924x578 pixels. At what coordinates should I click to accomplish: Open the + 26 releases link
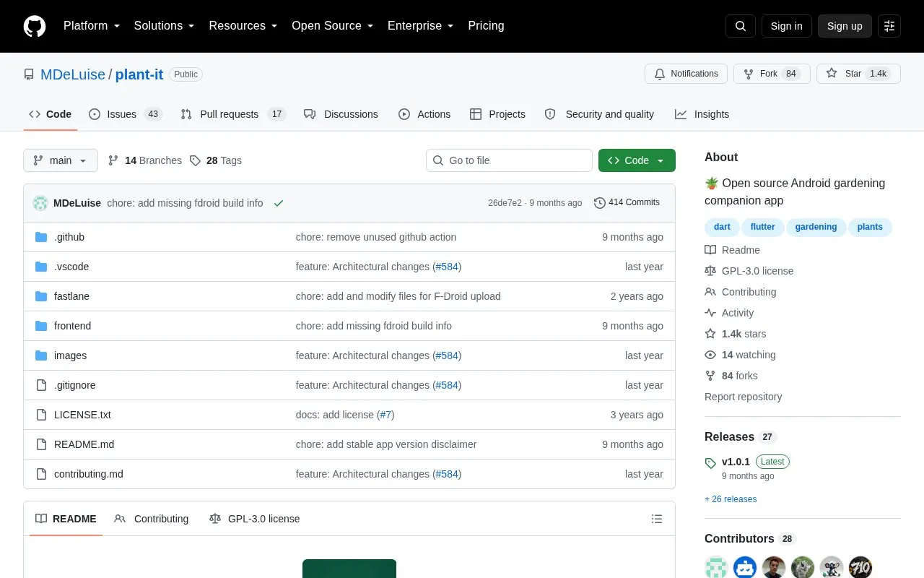[731, 499]
